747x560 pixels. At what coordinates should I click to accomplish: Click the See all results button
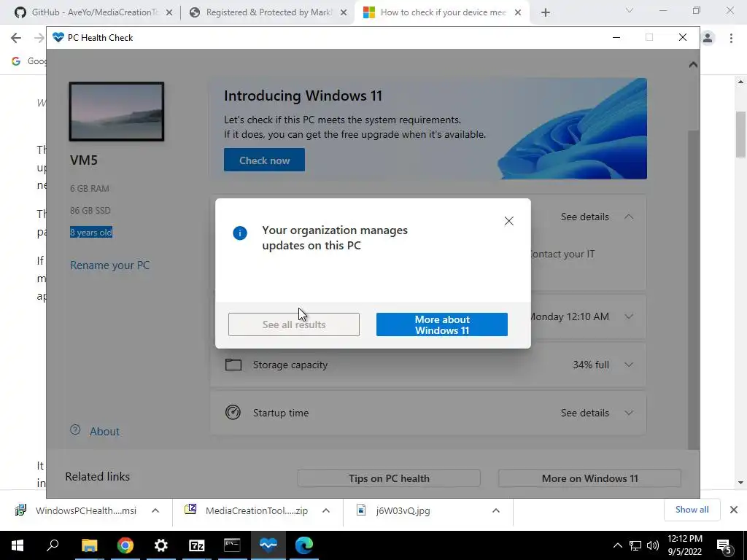(x=294, y=324)
